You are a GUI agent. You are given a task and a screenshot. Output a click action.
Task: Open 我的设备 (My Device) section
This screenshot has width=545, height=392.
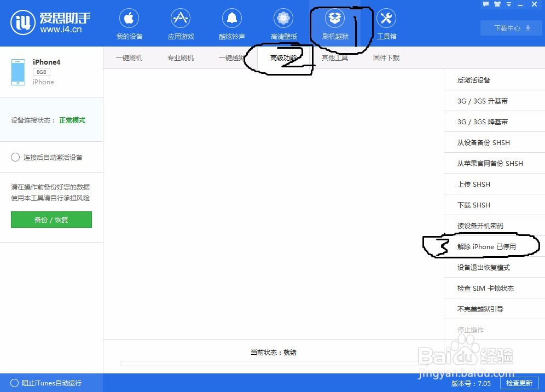point(129,24)
